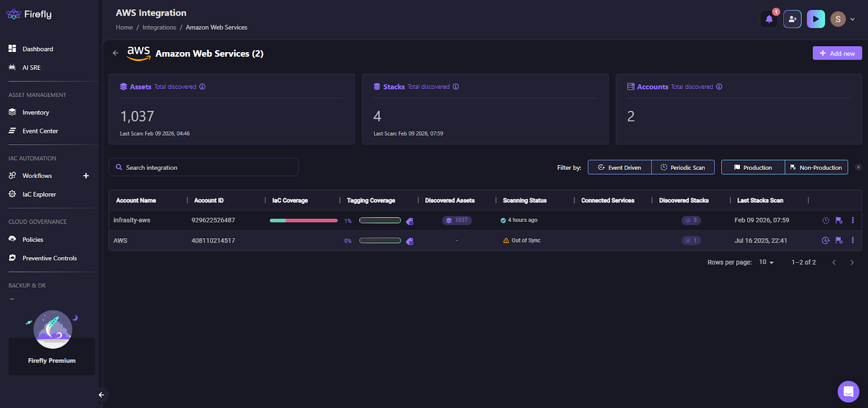Click the scan clock icon in infrasity-aws row
Image resolution: width=868 pixels, height=408 pixels.
pyautogui.click(x=826, y=220)
